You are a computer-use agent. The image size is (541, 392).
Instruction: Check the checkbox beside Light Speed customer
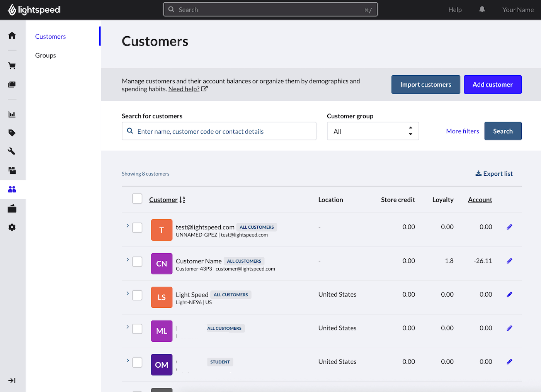pos(137,295)
